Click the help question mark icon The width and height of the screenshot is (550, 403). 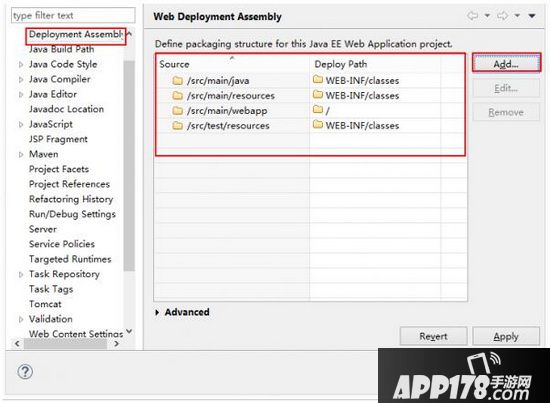click(25, 371)
